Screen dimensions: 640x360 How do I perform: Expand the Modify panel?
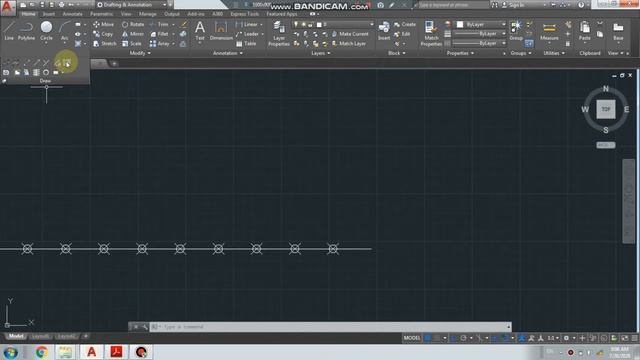pyautogui.click(x=140, y=53)
